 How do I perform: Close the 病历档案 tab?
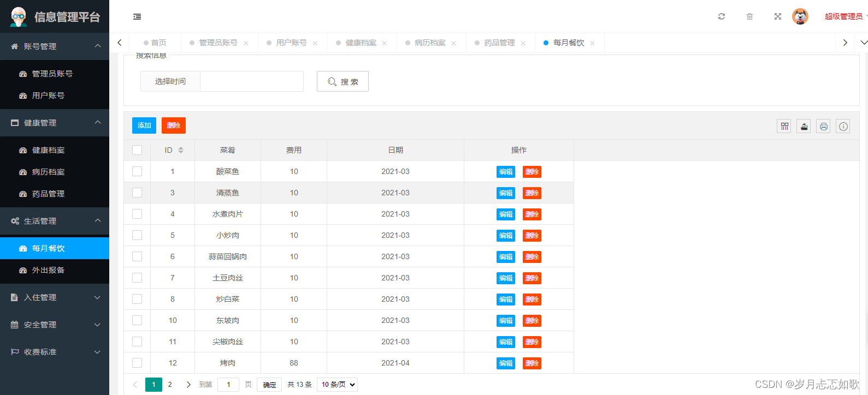click(x=454, y=43)
